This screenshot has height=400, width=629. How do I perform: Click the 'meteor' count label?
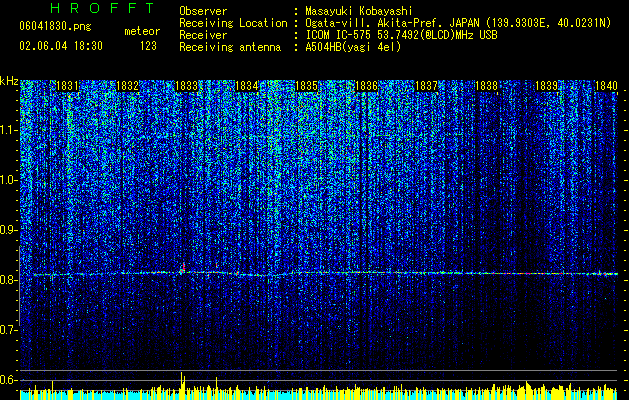[142, 31]
